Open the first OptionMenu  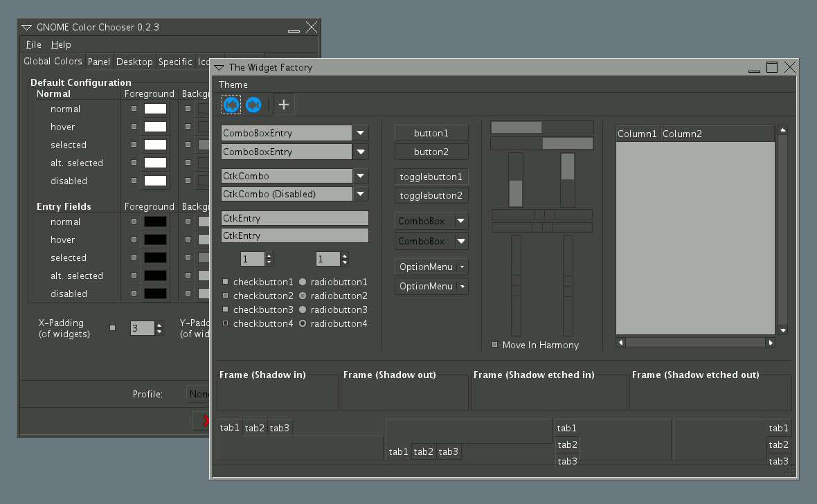[x=431, y=267]
